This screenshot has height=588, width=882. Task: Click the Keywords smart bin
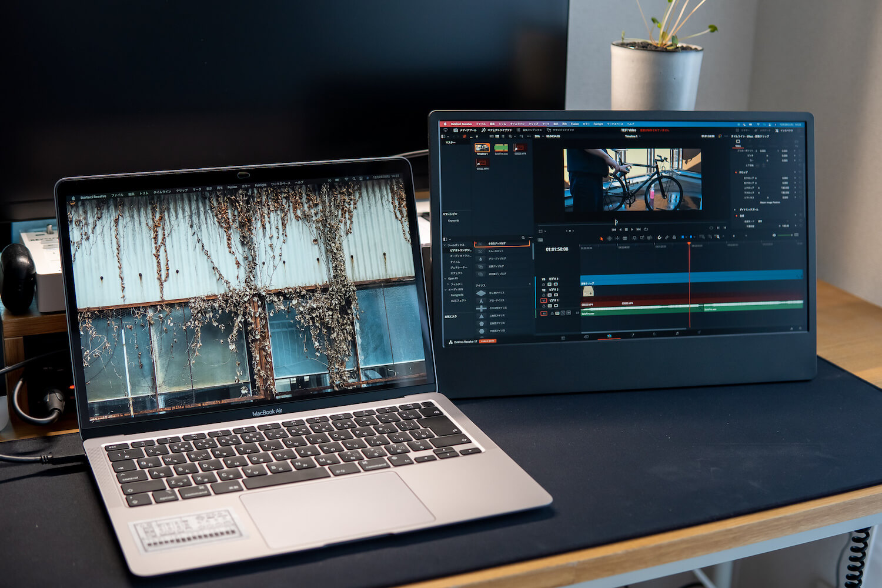(x=453, y=220)
